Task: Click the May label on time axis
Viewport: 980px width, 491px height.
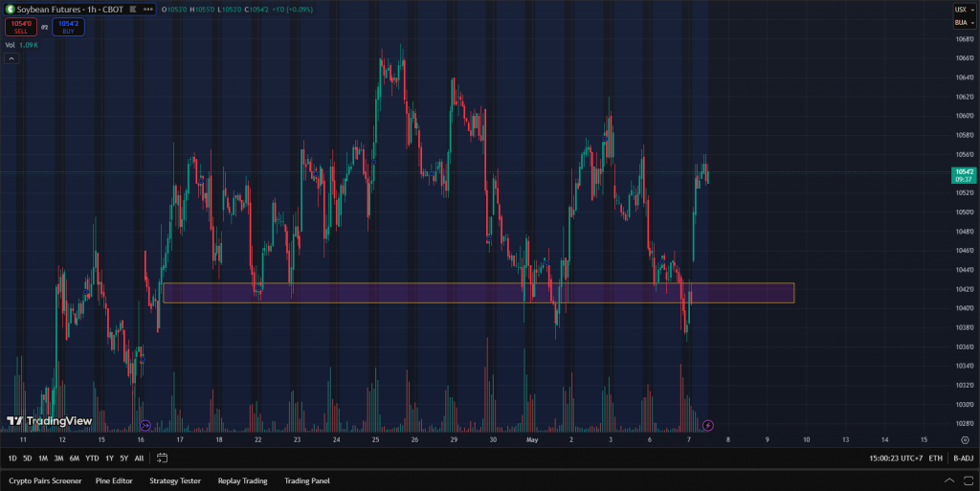Action: 532,439
